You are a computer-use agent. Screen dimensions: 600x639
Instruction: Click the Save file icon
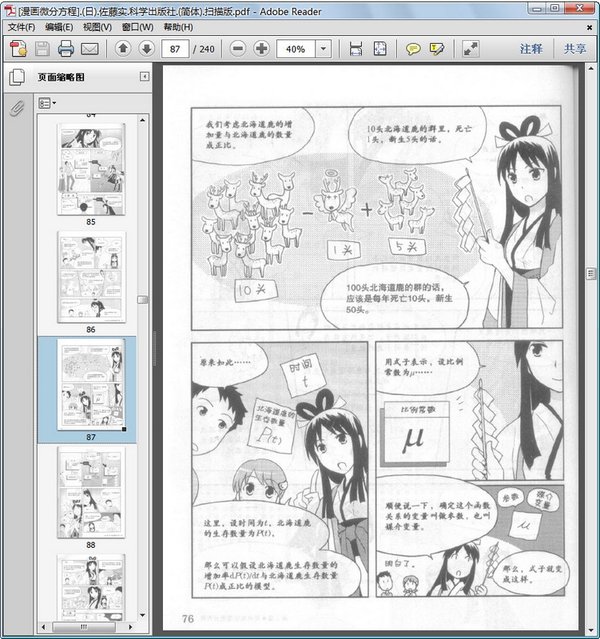tap(42, 49)
